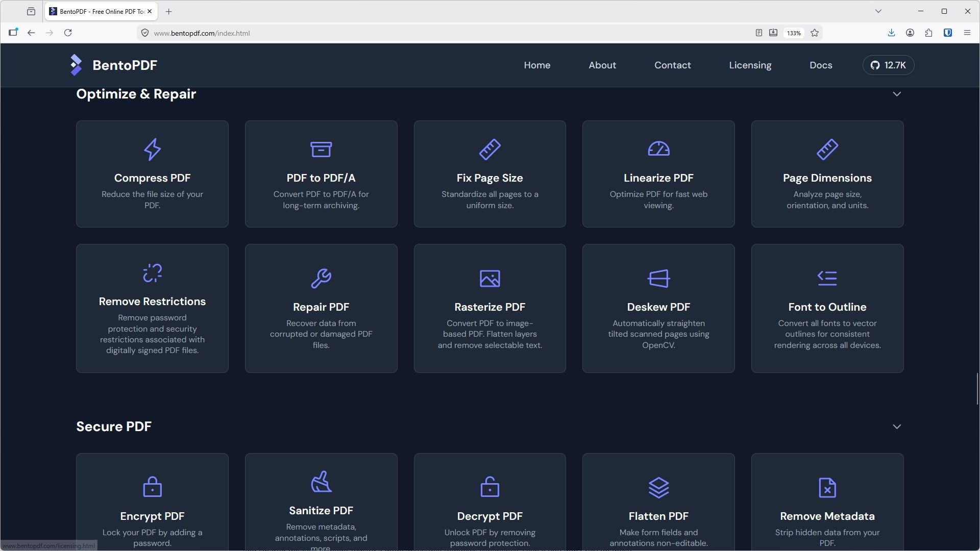Open the Bitwarden extension shield icon
The height and width of the screenshot is (551, 980).
(948, 33)
